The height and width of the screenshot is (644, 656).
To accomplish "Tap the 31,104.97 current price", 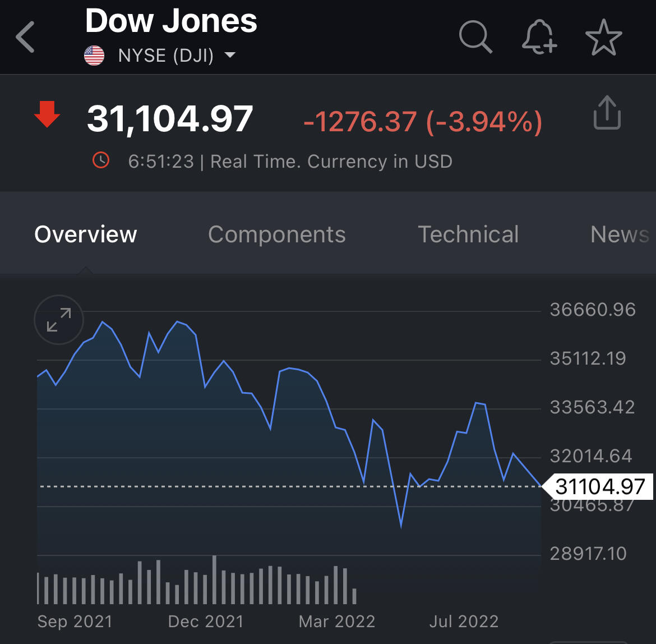I will pos(170,119).
